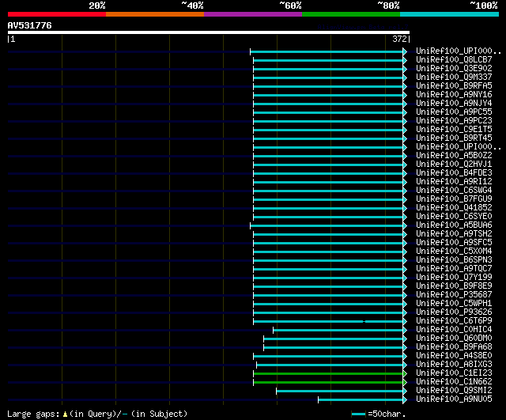The height and width of the screenshot is (420, 506).
Task: Click the UniRef100_B9FA68 label
Action: click(454, 347)
